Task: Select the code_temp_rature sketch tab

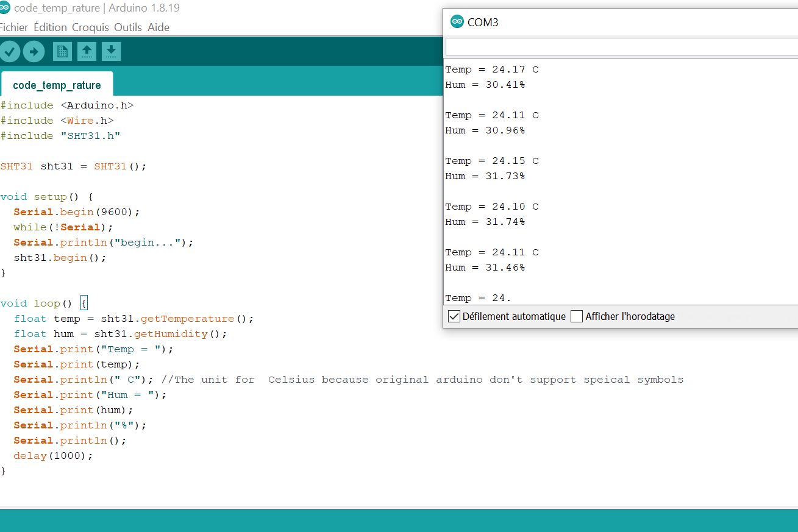Action: coord(57,85)
